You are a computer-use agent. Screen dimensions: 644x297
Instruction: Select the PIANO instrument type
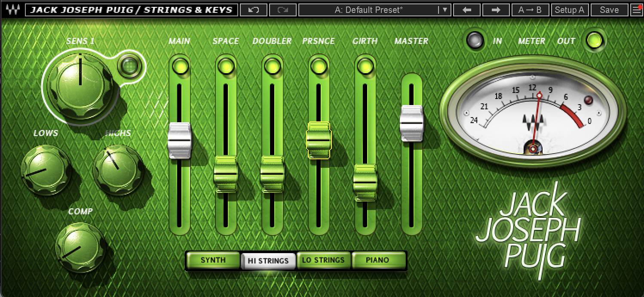tap(378, 260)
